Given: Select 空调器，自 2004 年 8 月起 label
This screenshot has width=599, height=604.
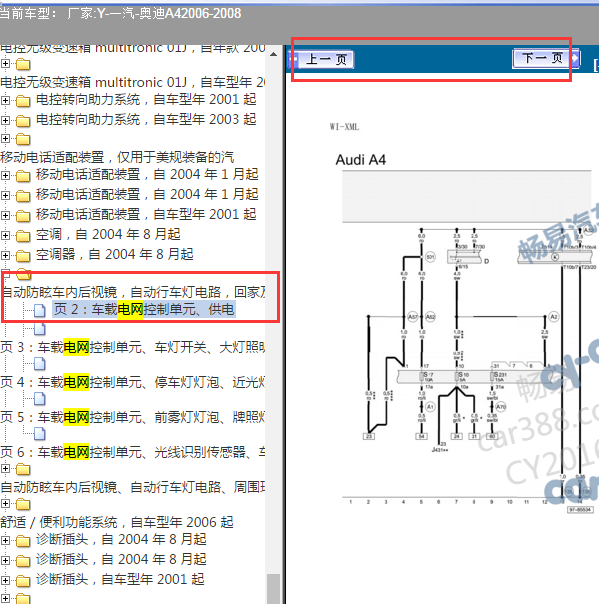Looking at the screenshot, I should [x=115, y=254].
